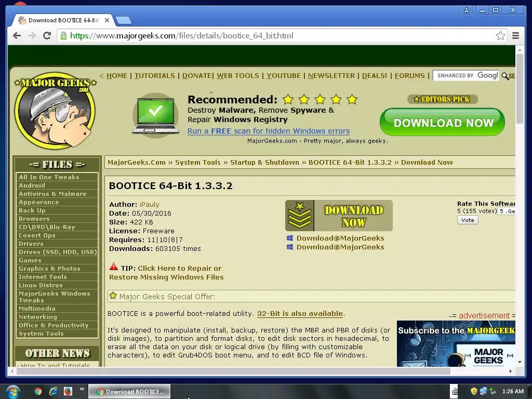The height and width of the screenshot is (399, 532).
Task: Click the 1:26 AM system clock
Action: (513, 391)
